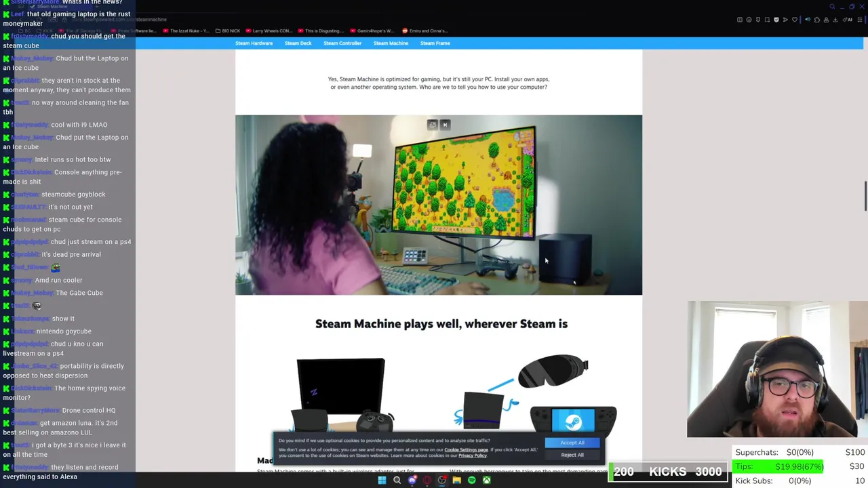Click the VR headset illustration
This screenshot has height=488, width=868.
coord(553,370)
